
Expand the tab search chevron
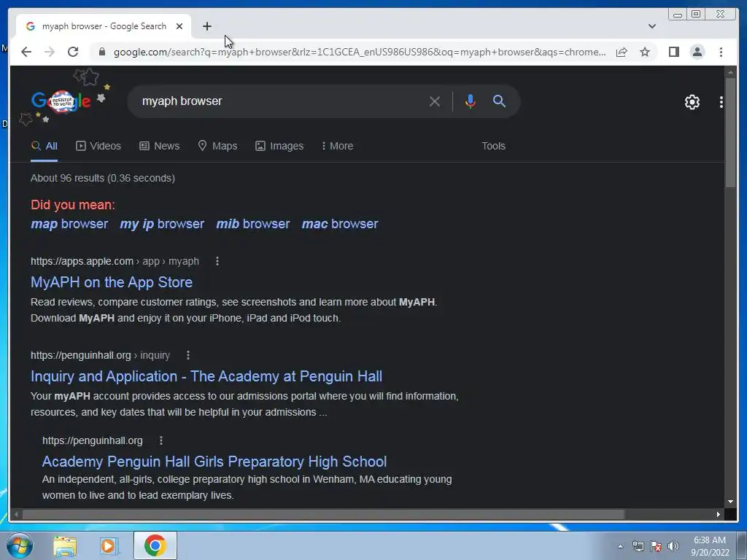coord(652,26)
